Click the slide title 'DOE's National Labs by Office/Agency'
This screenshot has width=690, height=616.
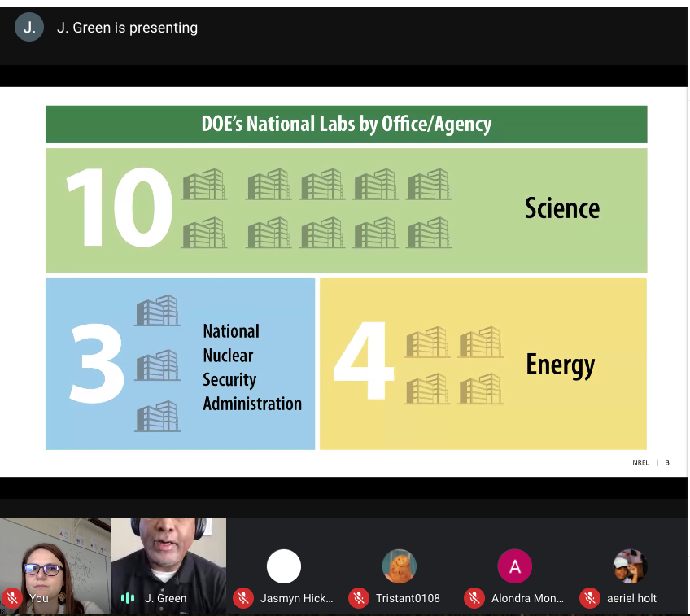tap(347, 124)
